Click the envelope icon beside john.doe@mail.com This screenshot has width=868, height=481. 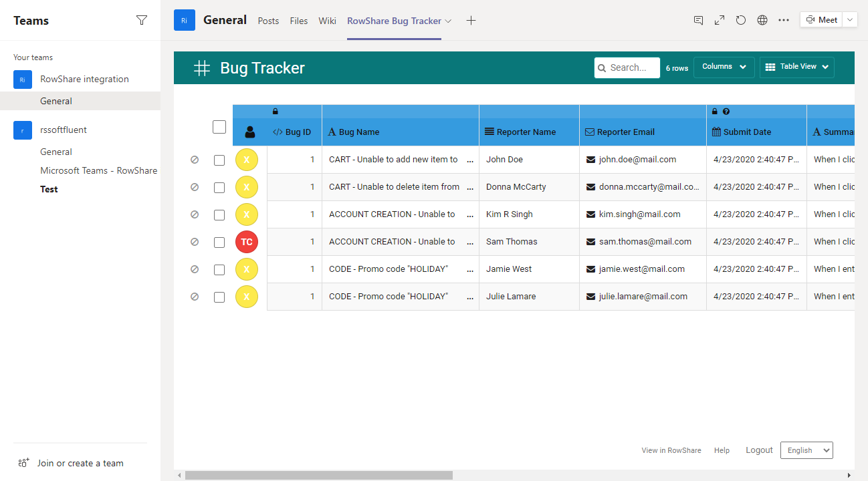590,160
